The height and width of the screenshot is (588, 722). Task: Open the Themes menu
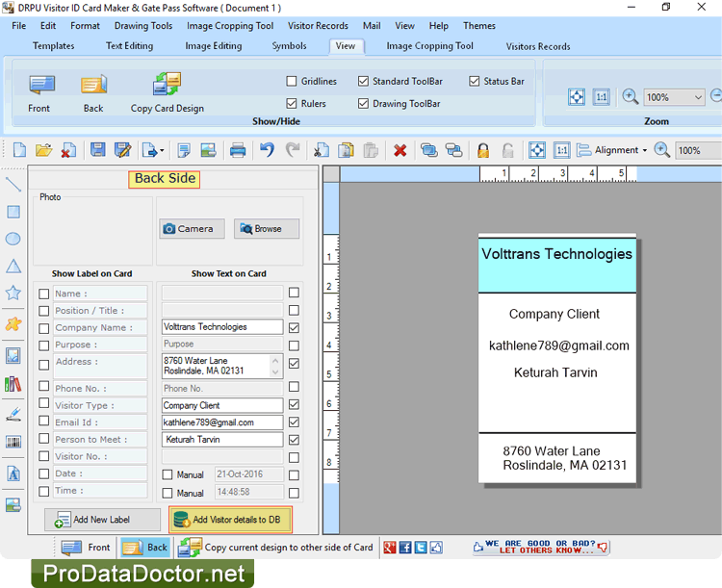pos(479,26)
